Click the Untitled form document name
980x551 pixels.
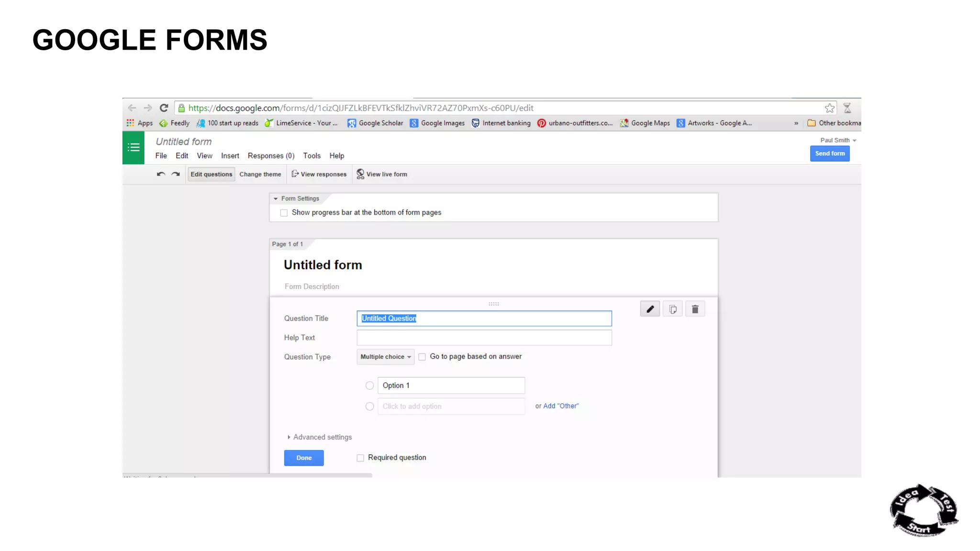coord(184,142)
